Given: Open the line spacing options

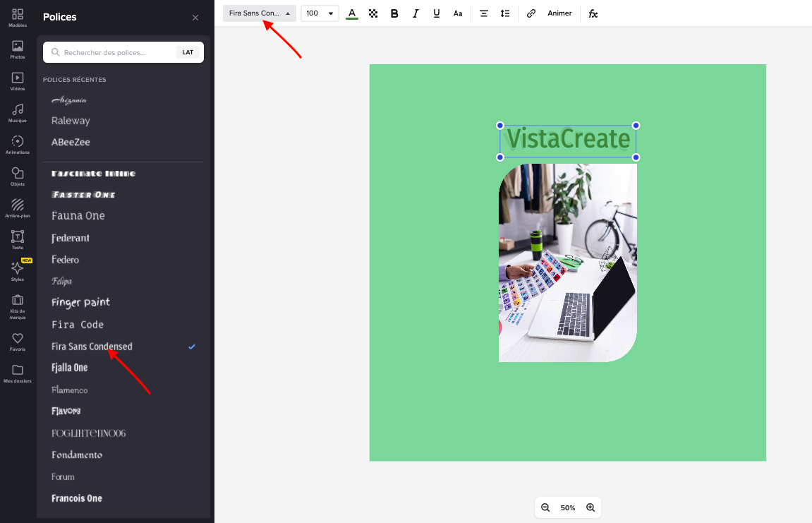Looking at the screenshot, I should 505,13.
